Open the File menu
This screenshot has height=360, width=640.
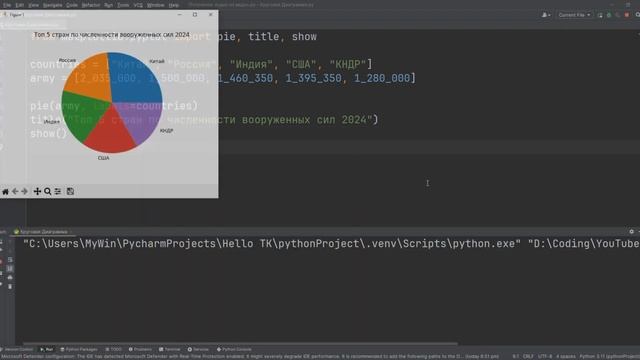coord(7,5)
